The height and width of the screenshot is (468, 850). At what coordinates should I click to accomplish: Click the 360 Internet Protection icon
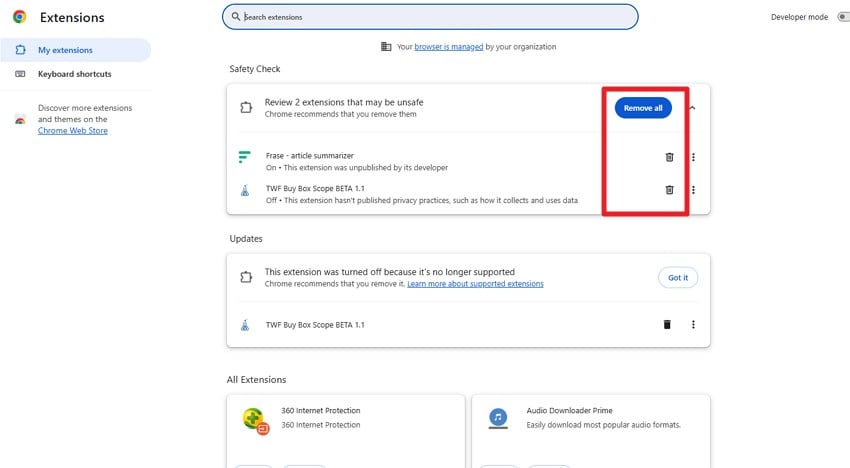pyautogui.click(x=256, y=419)
